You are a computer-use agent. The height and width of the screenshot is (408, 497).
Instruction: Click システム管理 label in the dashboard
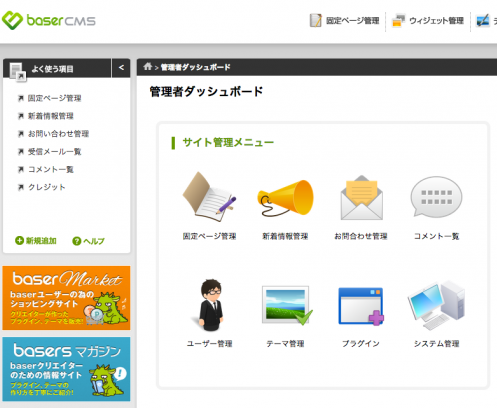coord(437,344)
